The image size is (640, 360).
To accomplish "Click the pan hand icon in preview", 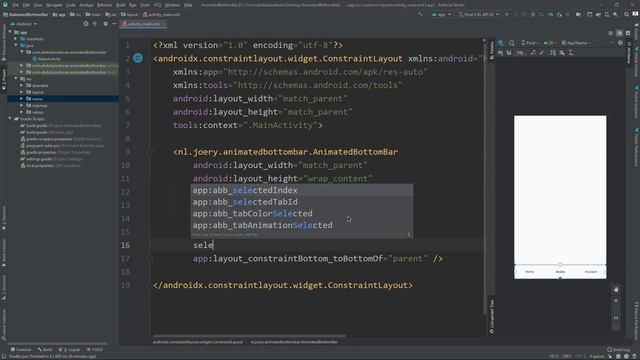I will [616, 289].
